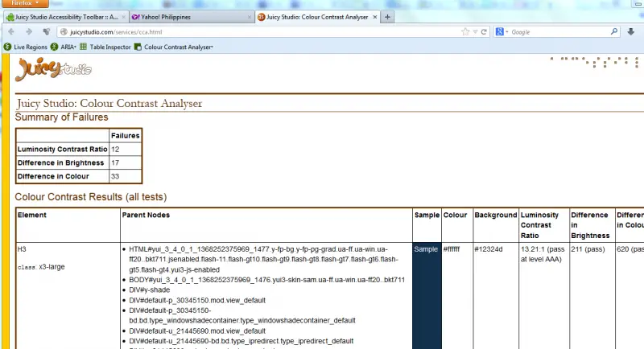This screenshot has height=349, width=644.
Task: Click the Juicy Studio logo
Action: click(53, 69)
